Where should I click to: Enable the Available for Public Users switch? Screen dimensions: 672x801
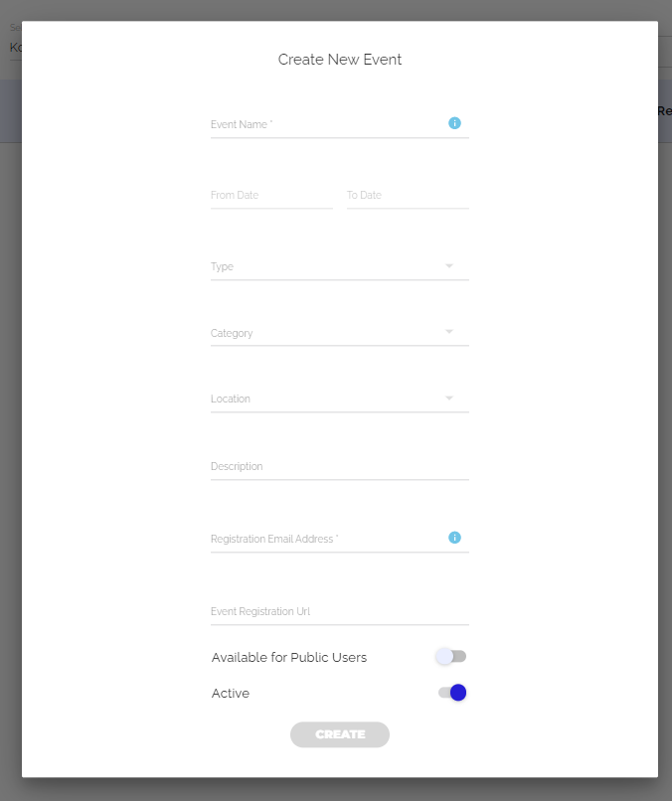(x=451, y=657)
